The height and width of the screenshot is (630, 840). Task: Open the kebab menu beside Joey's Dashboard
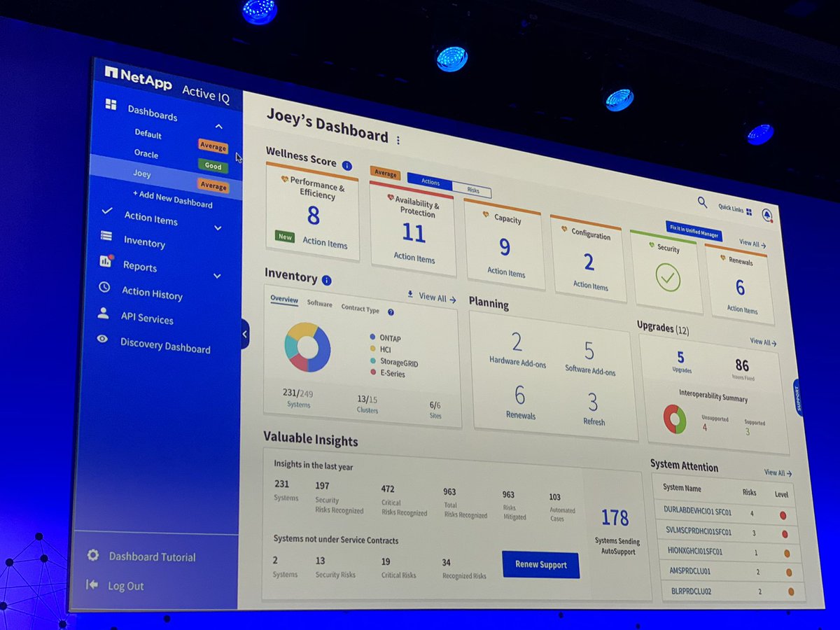tap(398, 140)
